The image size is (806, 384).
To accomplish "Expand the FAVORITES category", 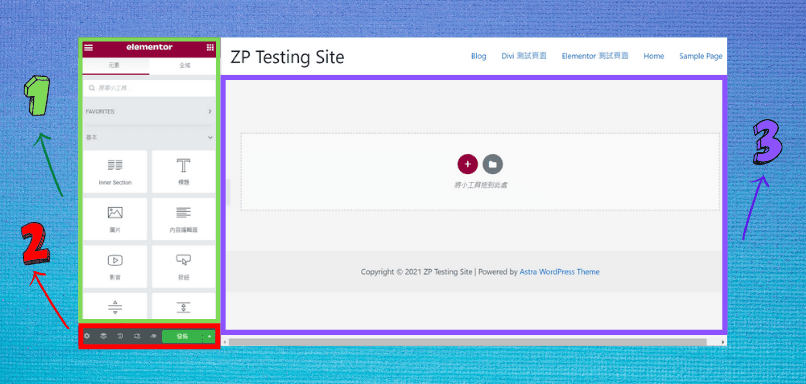I will click(149, 112).
